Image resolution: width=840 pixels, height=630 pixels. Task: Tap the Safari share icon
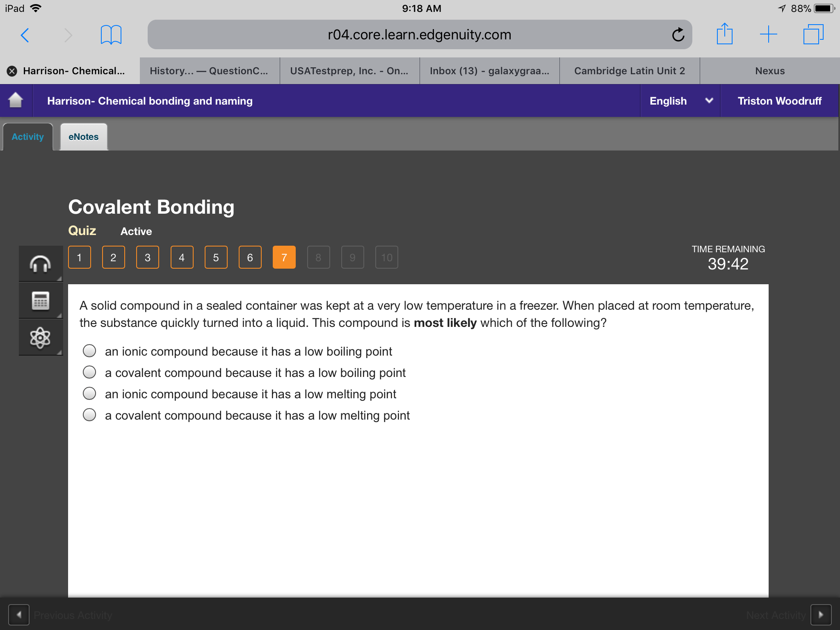coord(724,34)
